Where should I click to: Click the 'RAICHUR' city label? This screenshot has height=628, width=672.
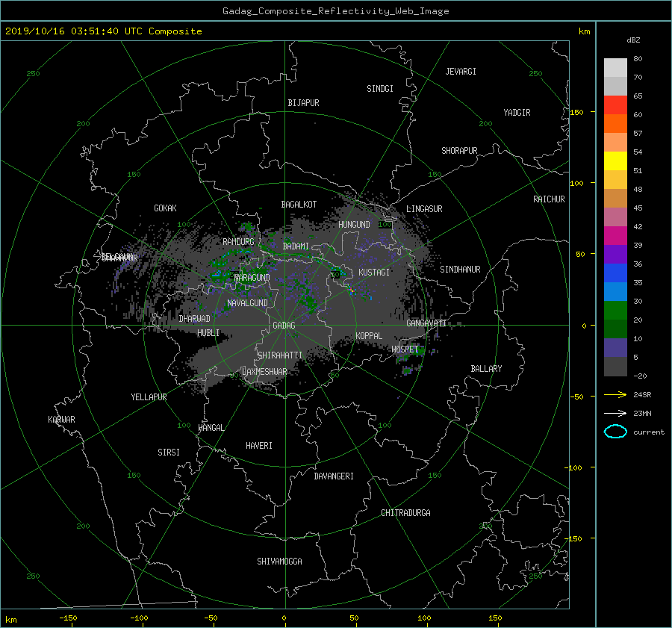549,199
